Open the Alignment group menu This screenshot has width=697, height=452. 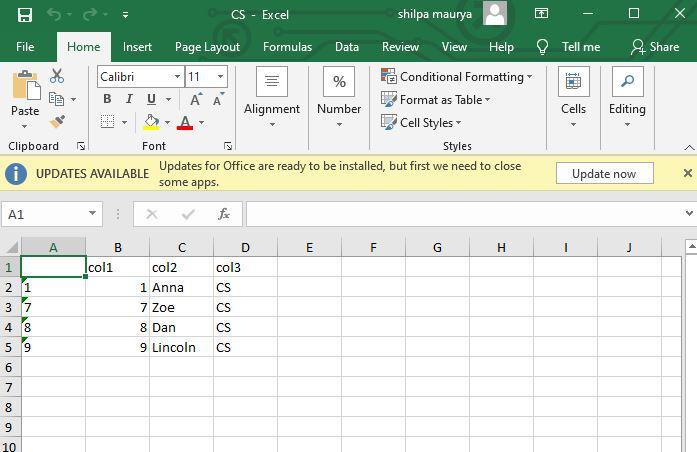click(272, 97)
